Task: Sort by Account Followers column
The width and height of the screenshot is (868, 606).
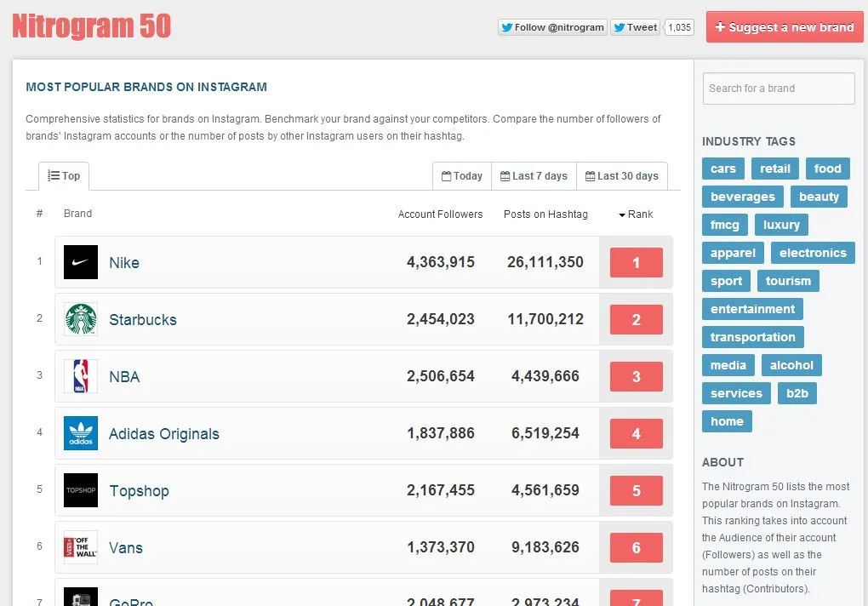Action: [440, 214]
